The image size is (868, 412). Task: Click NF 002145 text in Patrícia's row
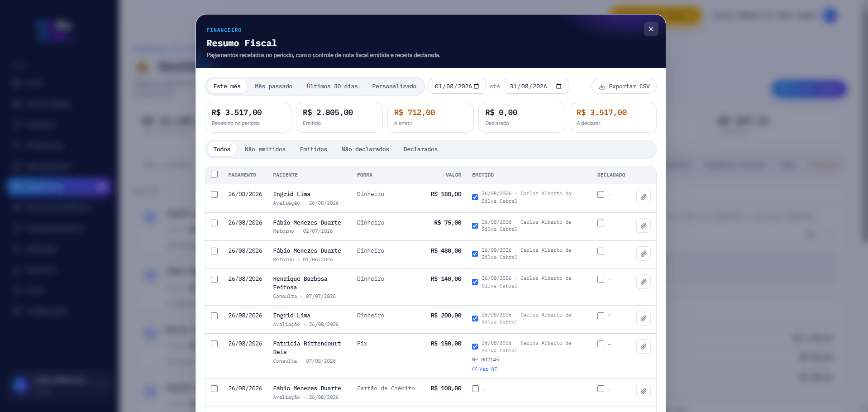point(486,360)
